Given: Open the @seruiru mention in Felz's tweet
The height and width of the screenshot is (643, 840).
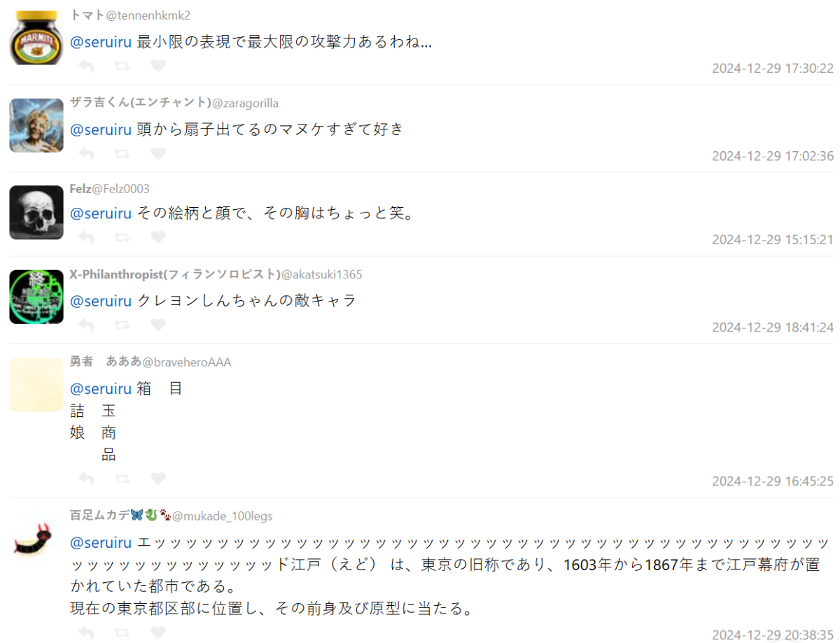Looking at the screenshot, I should tap(101, 213).
